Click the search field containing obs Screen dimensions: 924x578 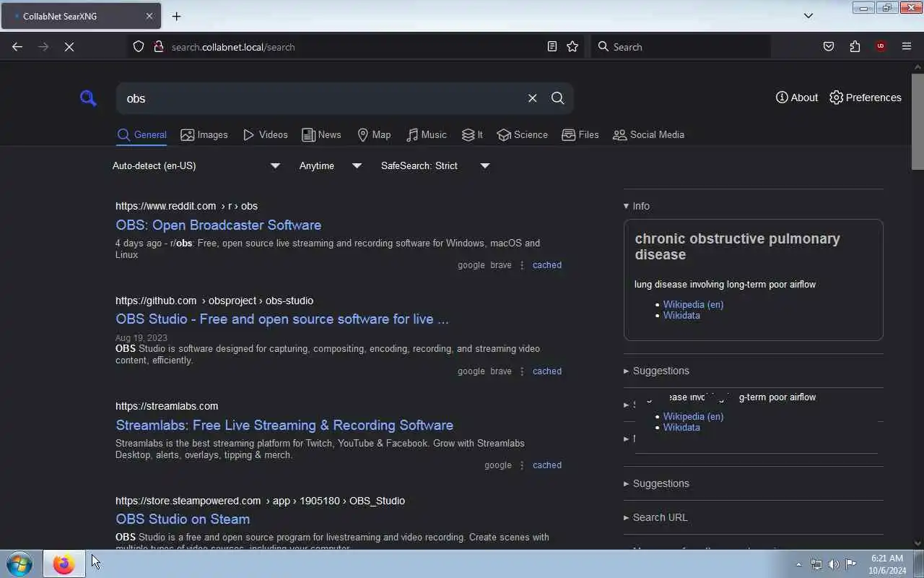tap(321, 98)
